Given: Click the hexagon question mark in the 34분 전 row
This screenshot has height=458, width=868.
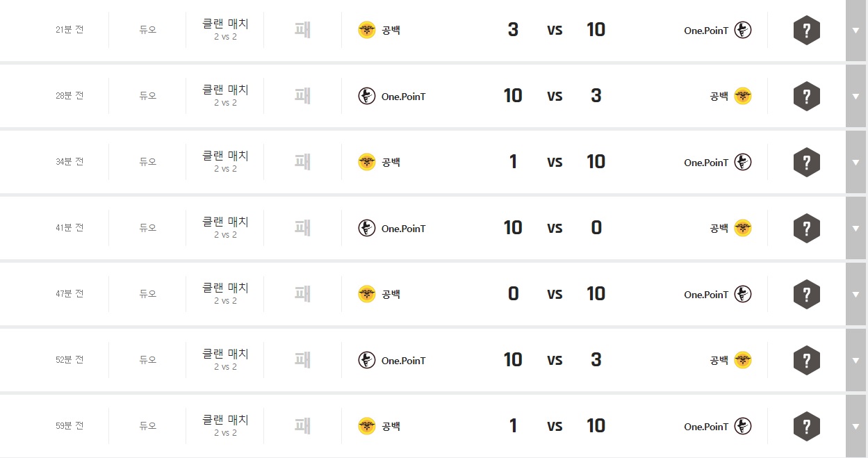Looking at the screenshot, I should 806,162.
